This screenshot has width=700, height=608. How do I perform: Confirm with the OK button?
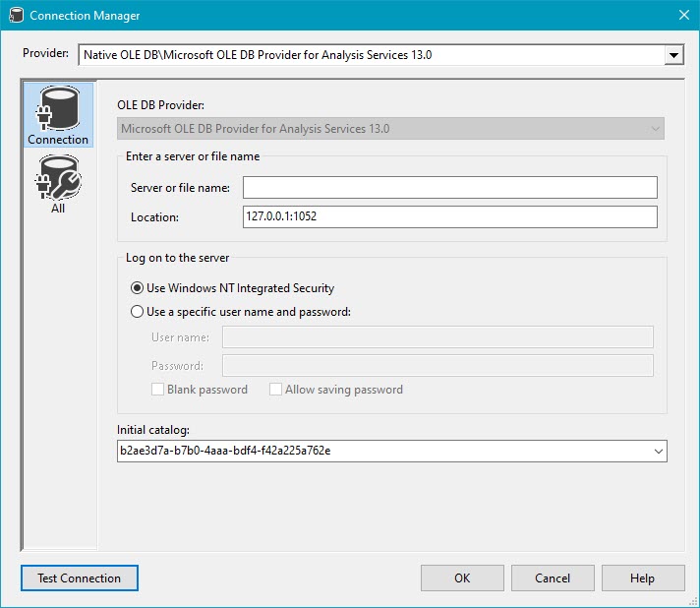coord(462,578)
